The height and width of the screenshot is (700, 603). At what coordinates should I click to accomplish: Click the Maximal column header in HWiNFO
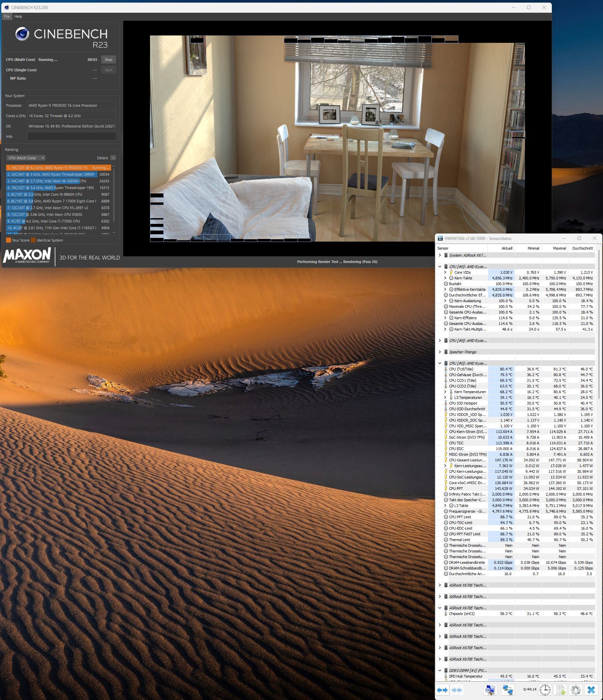tap(555, 248)
